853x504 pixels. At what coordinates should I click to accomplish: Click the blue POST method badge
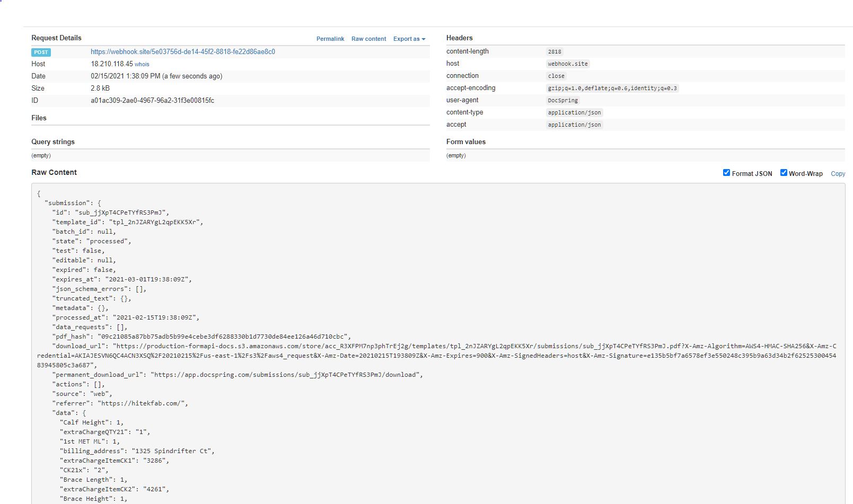click(x=41, y=52)
